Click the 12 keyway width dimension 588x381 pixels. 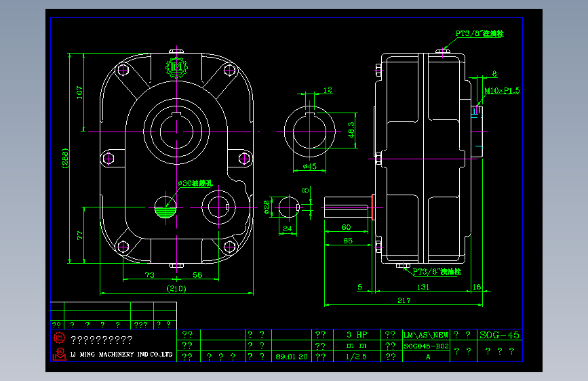tap(328, 90)
